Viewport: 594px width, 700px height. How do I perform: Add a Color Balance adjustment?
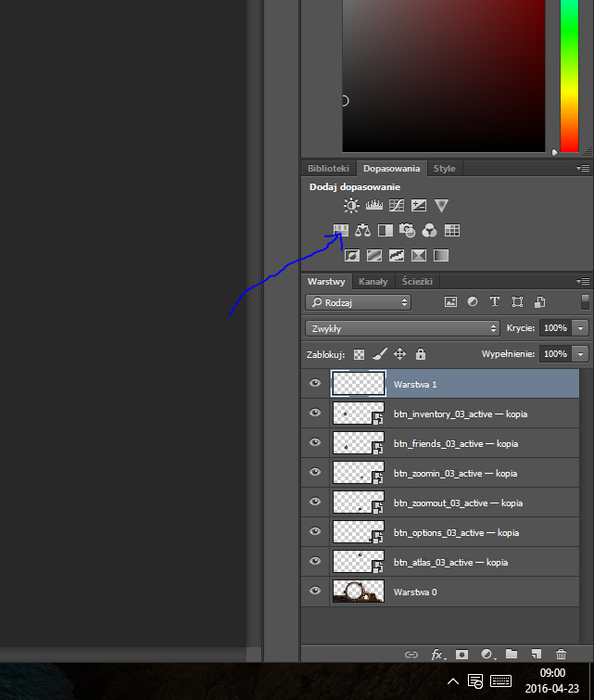(363, 230)
